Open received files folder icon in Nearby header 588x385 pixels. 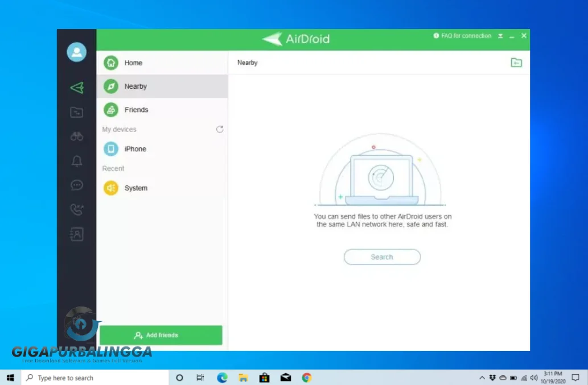[516, 63]
